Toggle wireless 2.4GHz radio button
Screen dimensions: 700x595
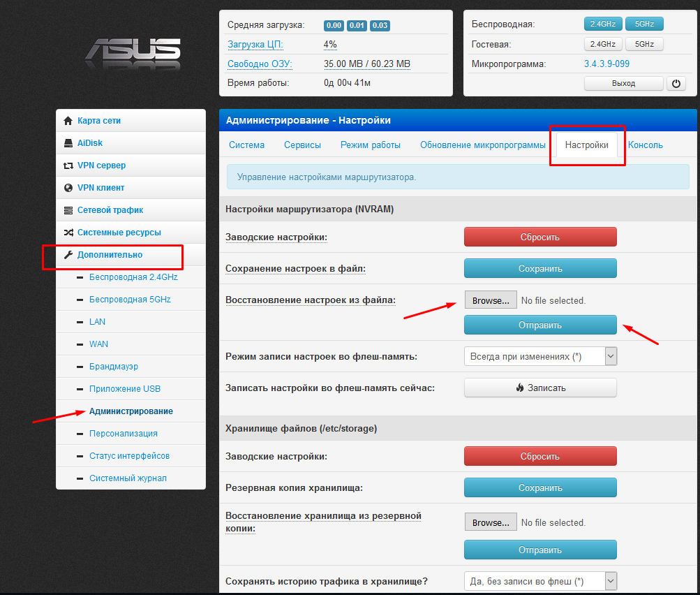(x=602, y=24)
